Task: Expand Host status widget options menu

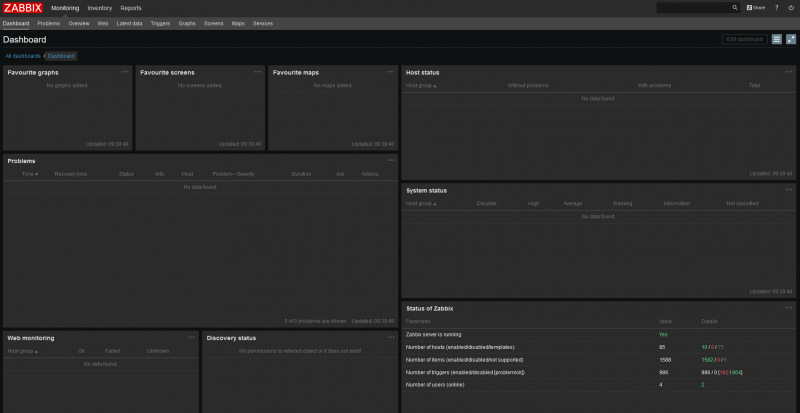Action: tap(790, 72)
